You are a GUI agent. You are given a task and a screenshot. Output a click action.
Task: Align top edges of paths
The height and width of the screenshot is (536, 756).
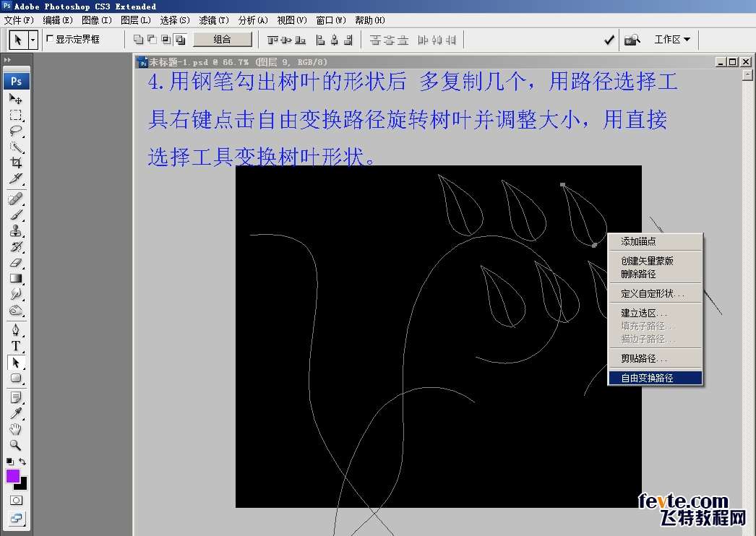click(x=272, y=40)
